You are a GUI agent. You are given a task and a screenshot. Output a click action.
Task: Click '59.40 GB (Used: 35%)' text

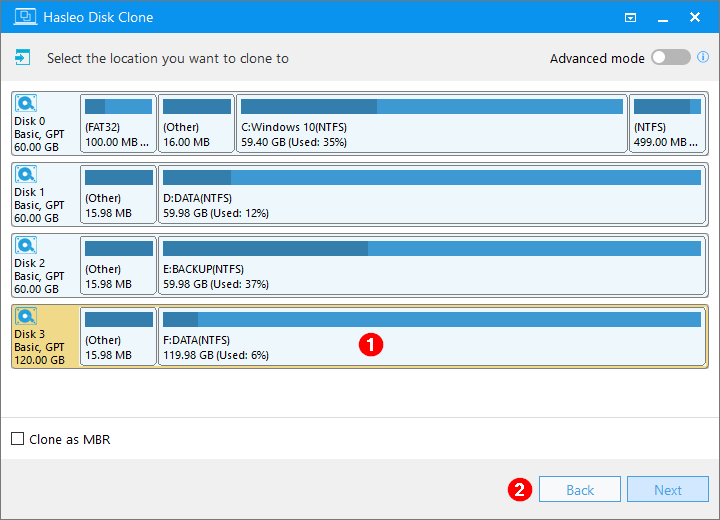(294, 142)
